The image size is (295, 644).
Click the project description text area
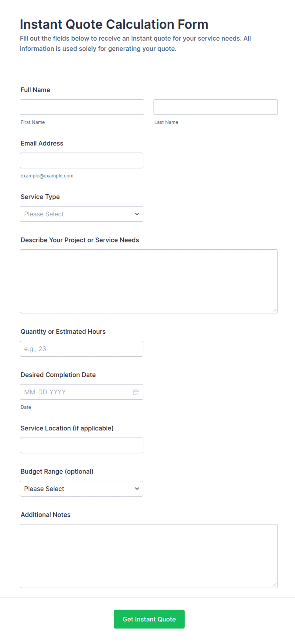149,281
